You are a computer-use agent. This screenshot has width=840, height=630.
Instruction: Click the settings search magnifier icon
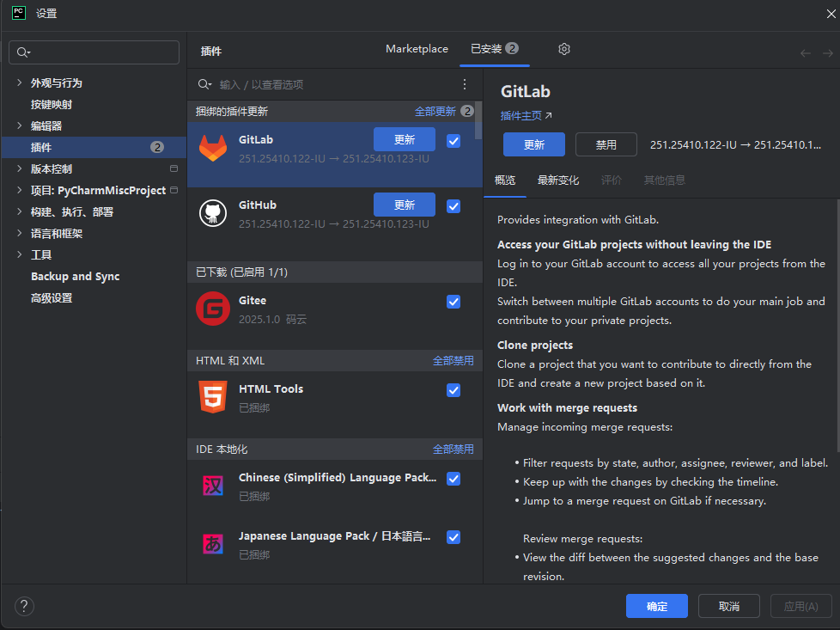pyautogui.click(x=23, y=52)
